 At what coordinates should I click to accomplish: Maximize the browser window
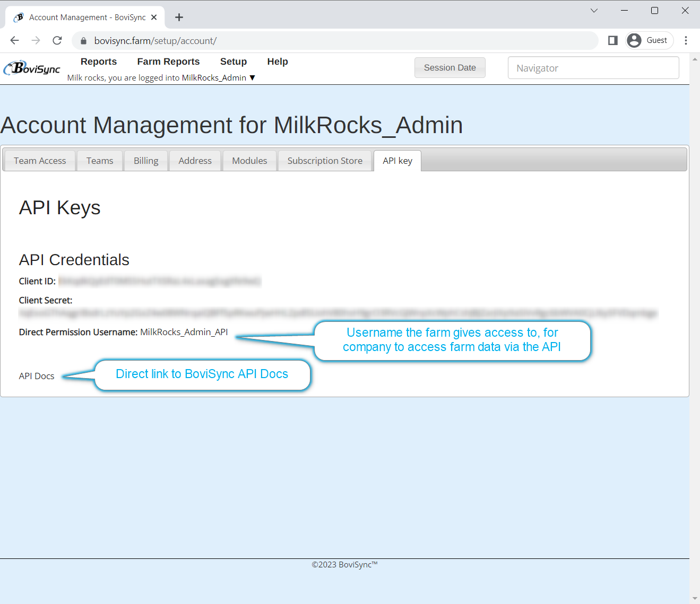point(654,11)
